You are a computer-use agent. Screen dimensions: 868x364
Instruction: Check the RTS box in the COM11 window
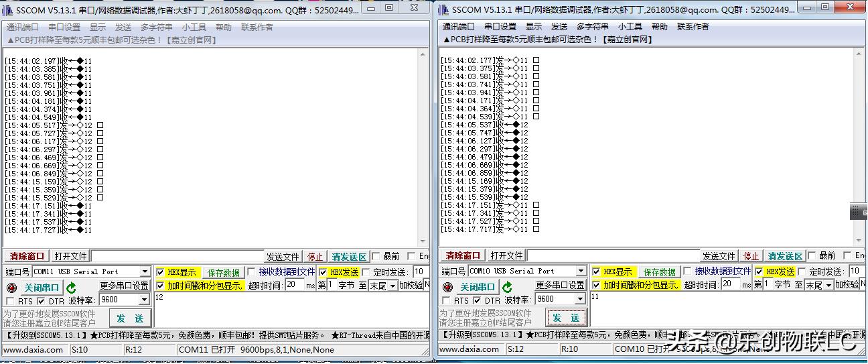coord(10,301)
